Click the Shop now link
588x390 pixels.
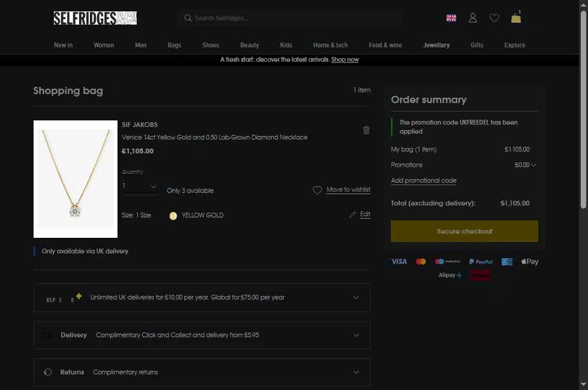pos(345,59)
